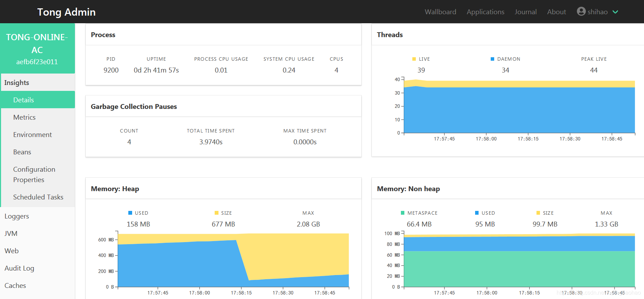Viewport: 644px width, 299px height.
Task: Click inside the Memory Heap area chart
Action: point(233,259)
